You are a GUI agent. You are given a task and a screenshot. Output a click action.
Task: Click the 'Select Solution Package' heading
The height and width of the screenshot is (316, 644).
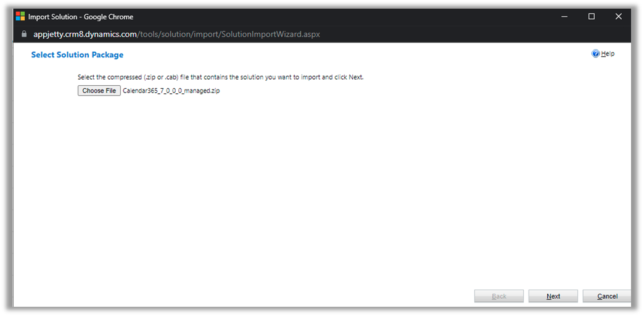(77, 55)
